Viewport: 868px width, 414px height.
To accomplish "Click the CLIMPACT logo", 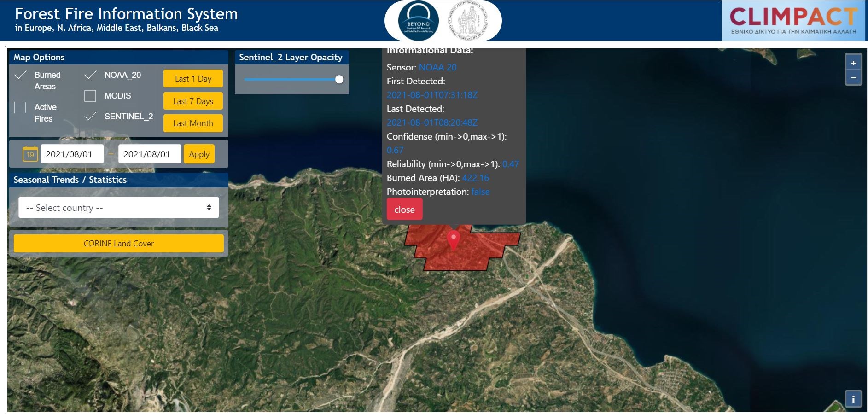I will click(x=793, y=21).
